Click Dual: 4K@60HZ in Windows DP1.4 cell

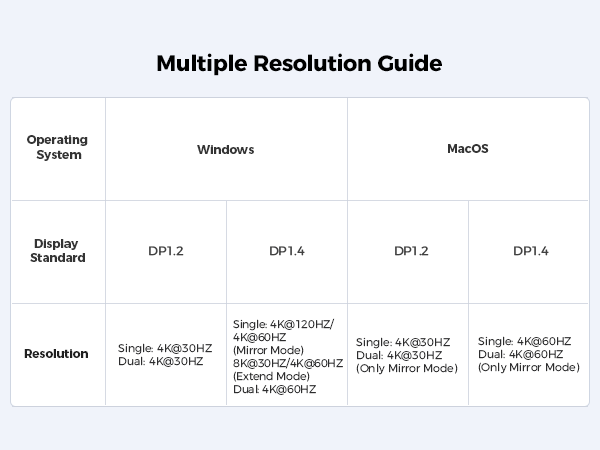pos(274,389)
